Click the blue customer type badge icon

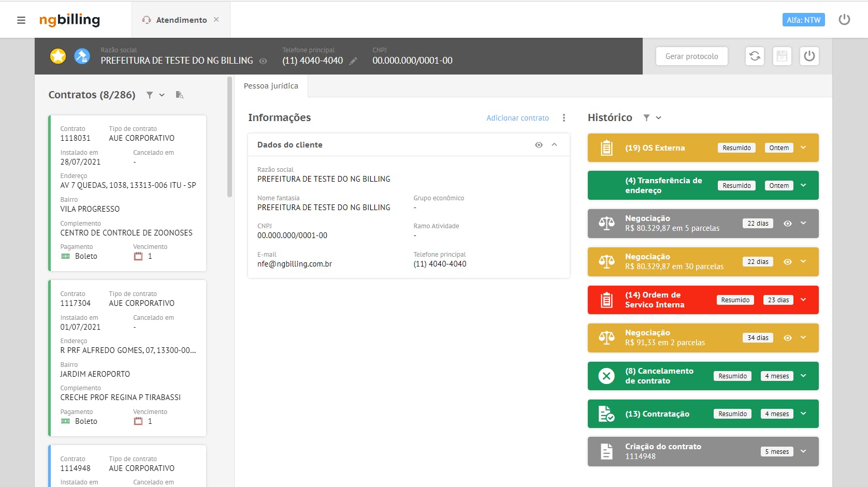click(x=82, y=56)
